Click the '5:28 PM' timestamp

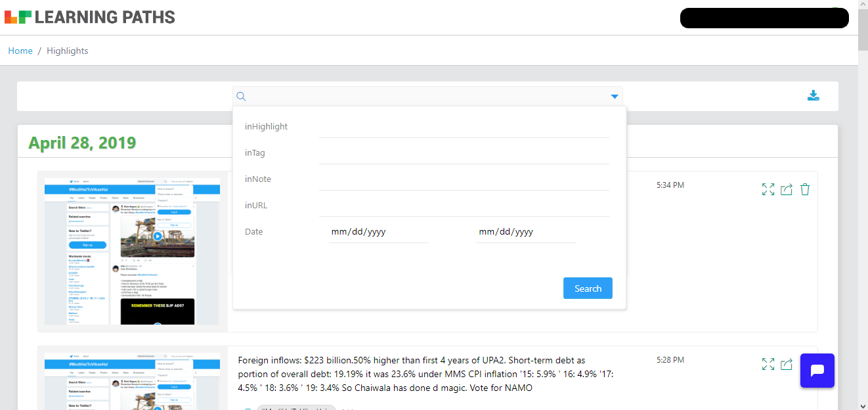tap(670, 360)
